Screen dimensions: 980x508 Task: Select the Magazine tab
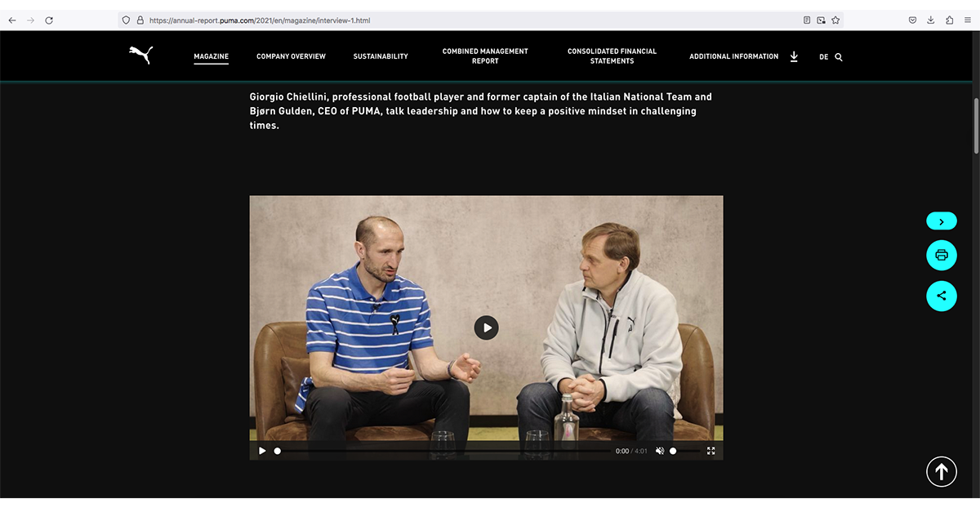pyautogui.click(x=212, y=56)
